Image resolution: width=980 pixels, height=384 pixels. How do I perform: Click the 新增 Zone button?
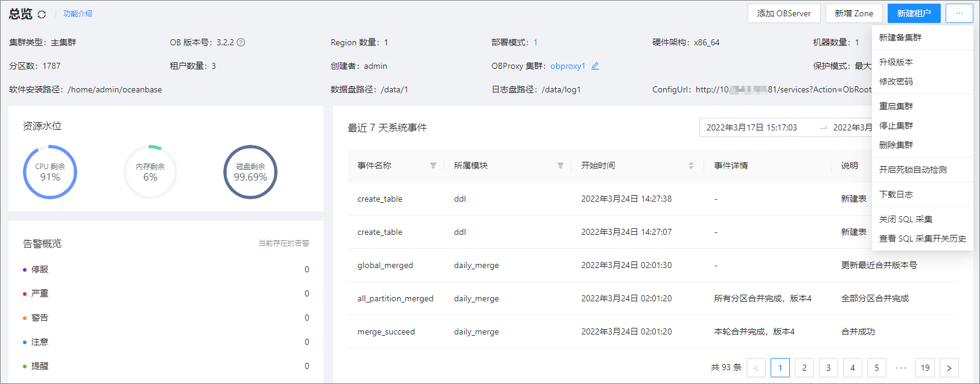pos(854,13)
